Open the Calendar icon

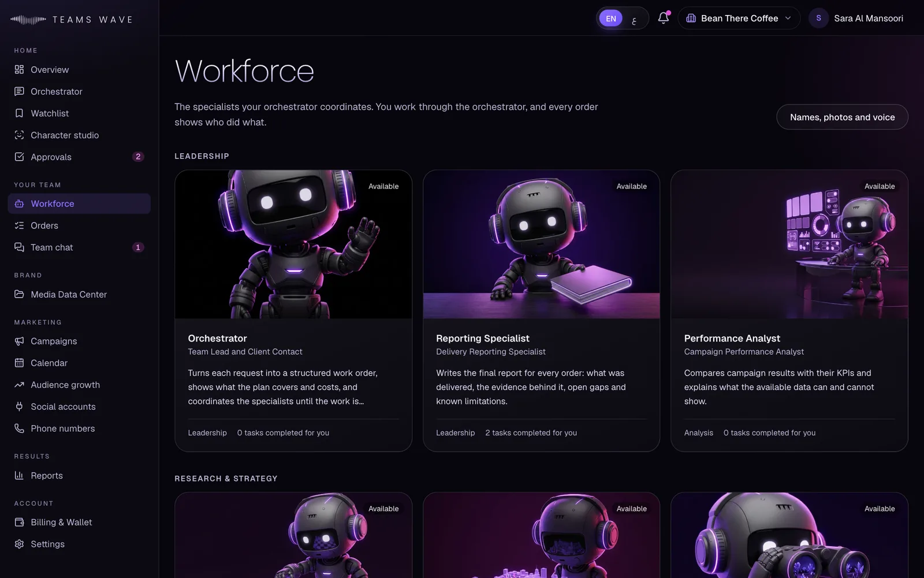(19, 363)
